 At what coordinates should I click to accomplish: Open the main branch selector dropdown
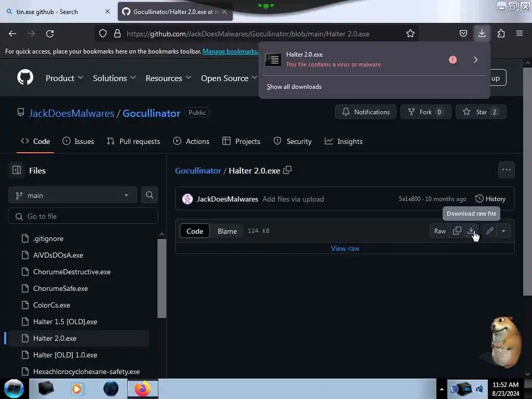tap(73, 195)
